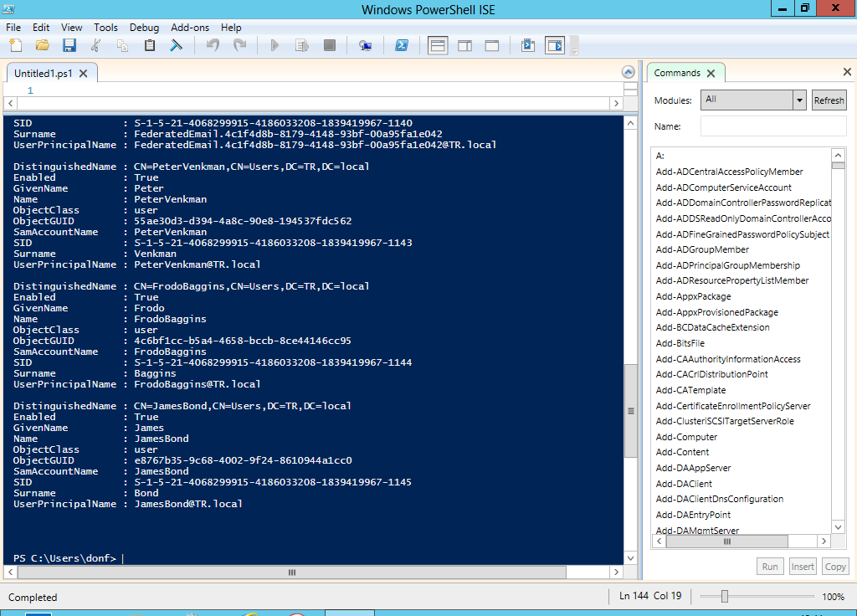Click the Run Script green arrow

point(274,45)
